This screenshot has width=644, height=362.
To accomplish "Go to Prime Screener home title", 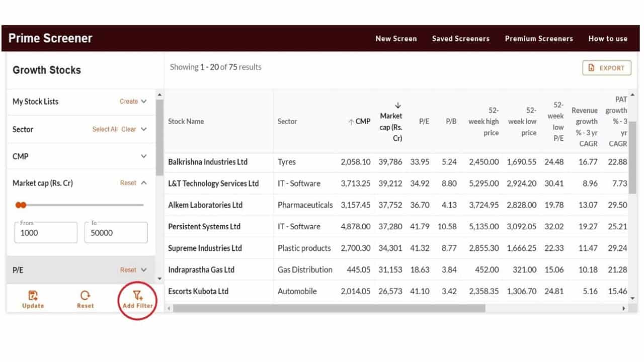I will 50,38.
